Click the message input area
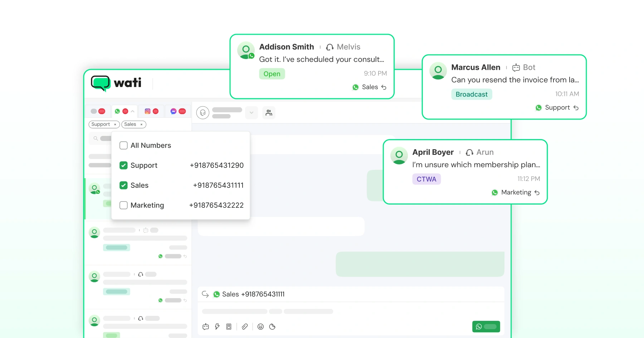The image size is (644, 338). click(x=351, y=312)
